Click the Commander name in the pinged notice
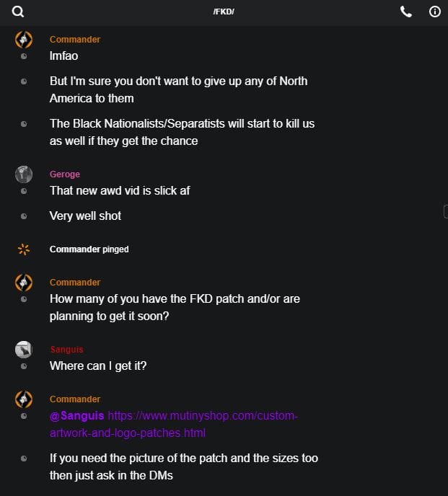The width and height of the screenshot is (448, 496). tap(74, 249)
